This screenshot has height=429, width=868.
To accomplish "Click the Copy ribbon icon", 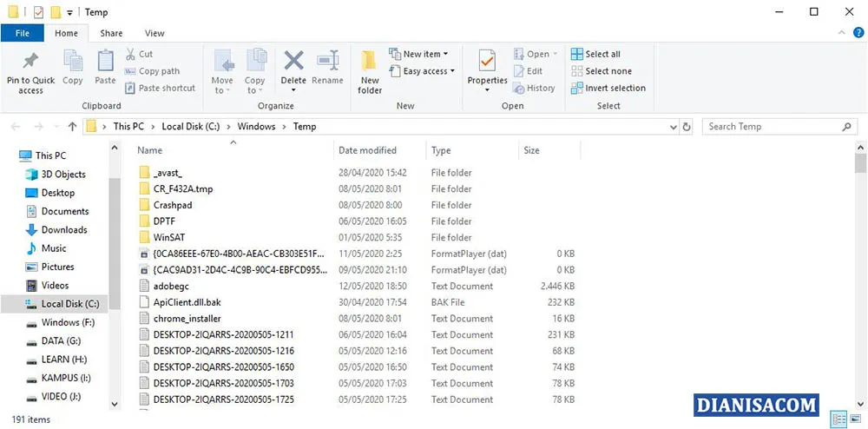I will (x=73, y=60).
